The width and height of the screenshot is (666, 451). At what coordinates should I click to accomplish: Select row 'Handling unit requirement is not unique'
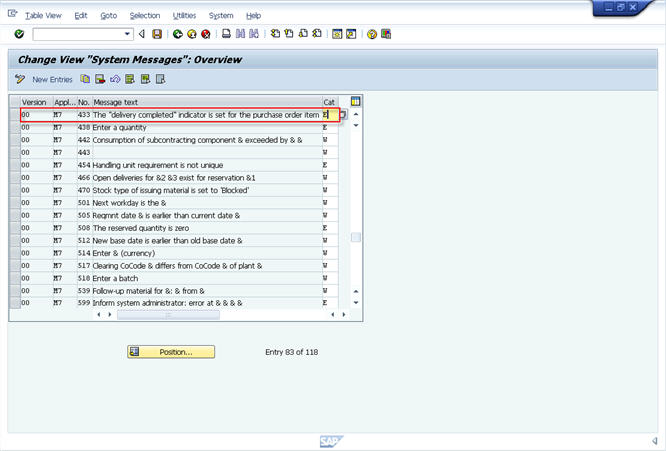coord(14,164)
